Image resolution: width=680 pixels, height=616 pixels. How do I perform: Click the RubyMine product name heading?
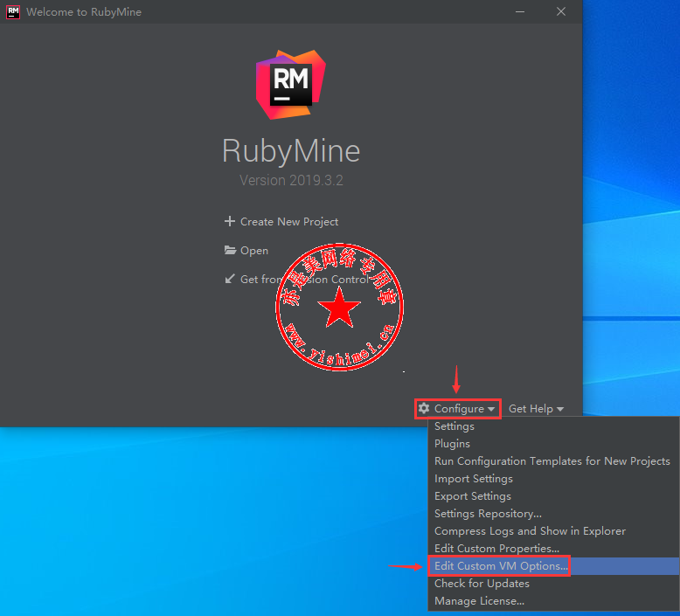click(291, 151)
